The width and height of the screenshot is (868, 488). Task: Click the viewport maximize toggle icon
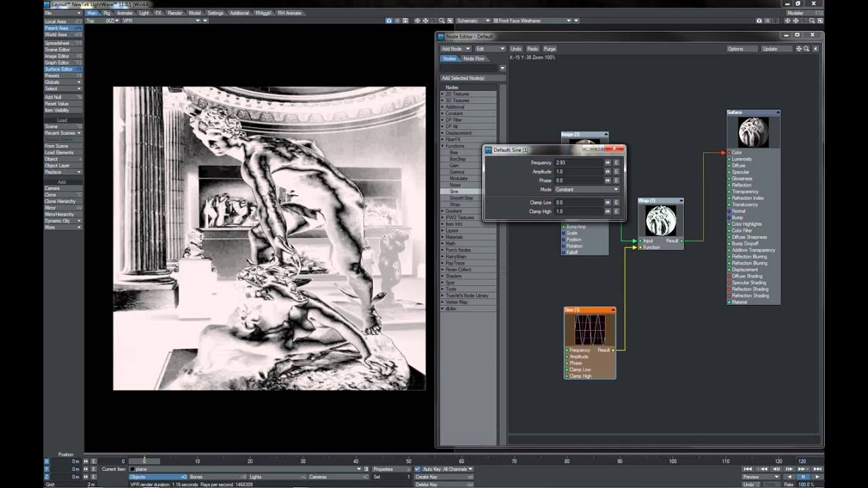[x=450, y=21]
